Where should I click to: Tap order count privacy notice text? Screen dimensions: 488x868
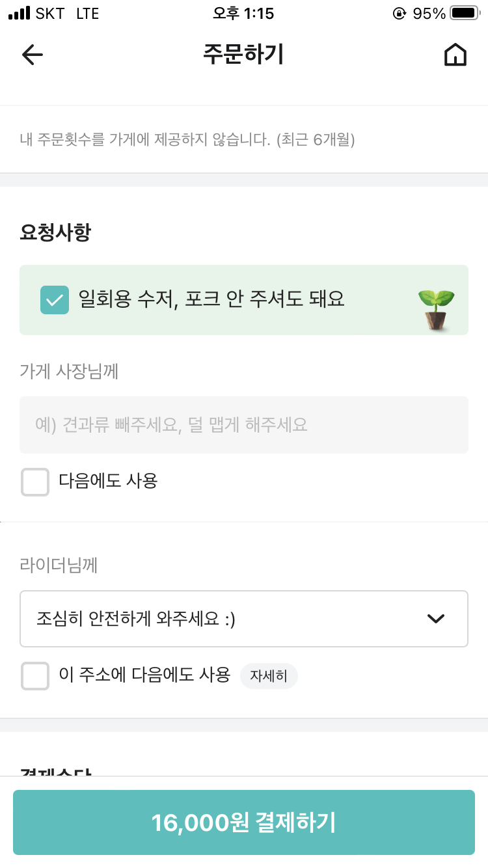coord(187,139)
